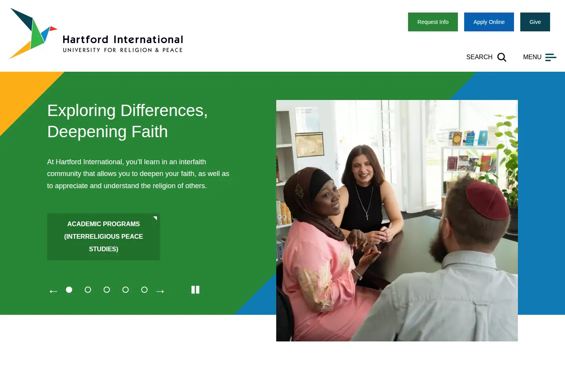Viewport: 565px width, 392px height.
Task: Click the 'At Hartford International' paragraph text
Action: point(138,174)
